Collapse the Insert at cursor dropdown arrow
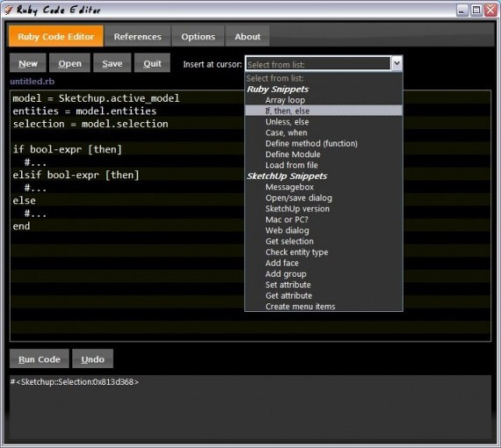This screenshot has width=501, height=448. [396, 63]
